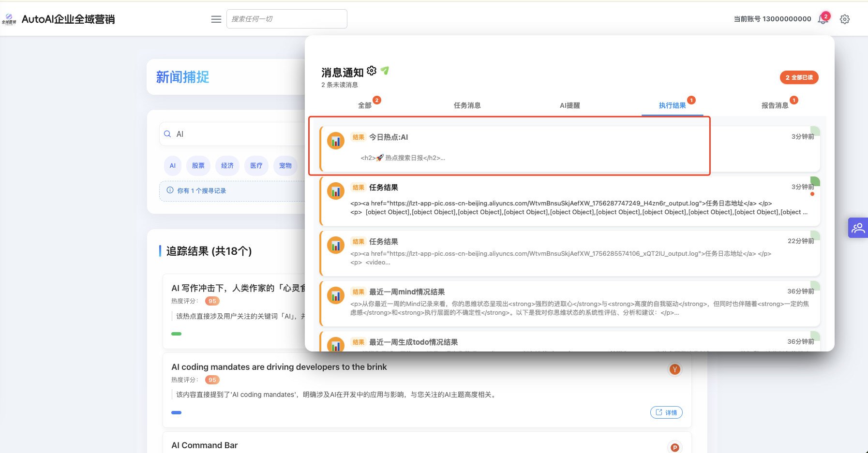The image size is (868, 453).
Task: Click the chart icon of 今日热点:AI notification
Action: point(336,141)
